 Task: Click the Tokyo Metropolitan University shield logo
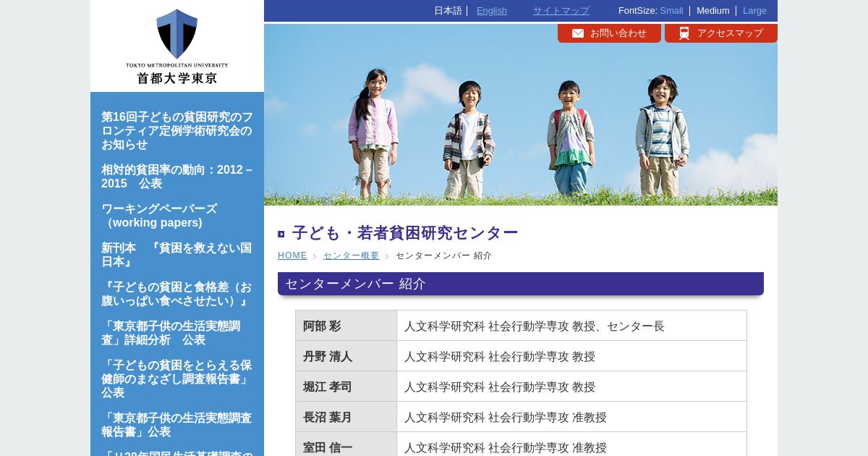176,34
